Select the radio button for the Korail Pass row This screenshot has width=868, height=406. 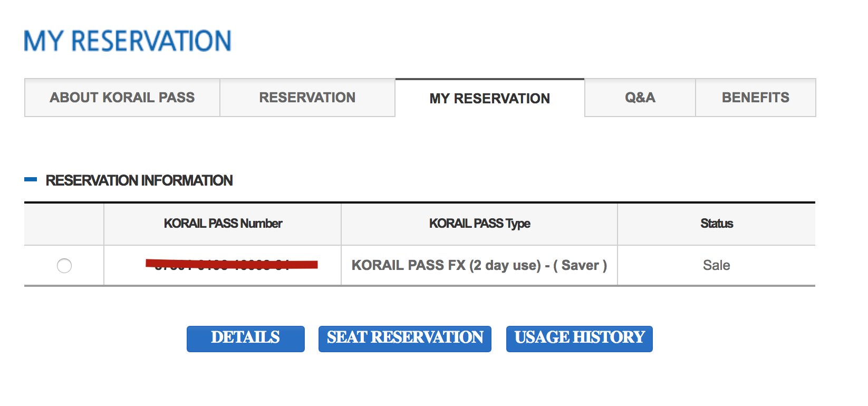click(64, 266)
